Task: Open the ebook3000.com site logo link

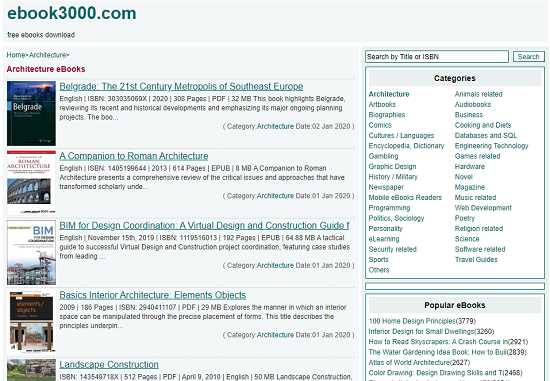Action: coord(72,13)
